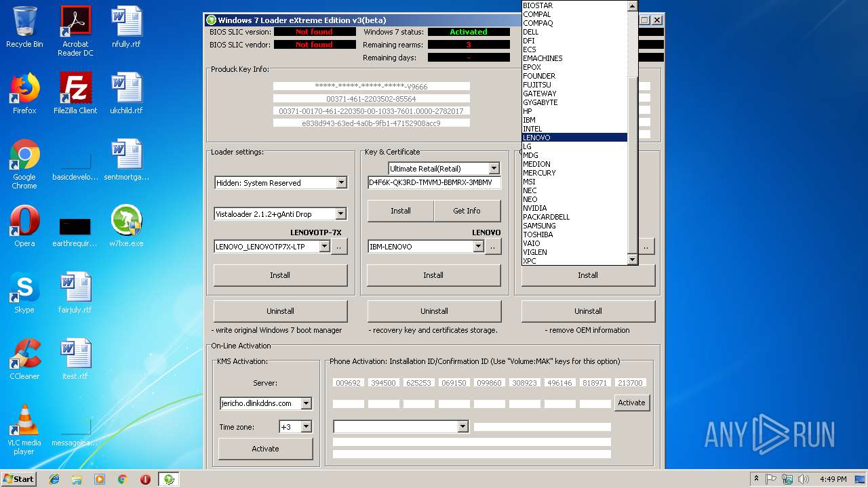868x488 pixels.
Task: Launch Skype desktop icon
Action: [24, 293]
